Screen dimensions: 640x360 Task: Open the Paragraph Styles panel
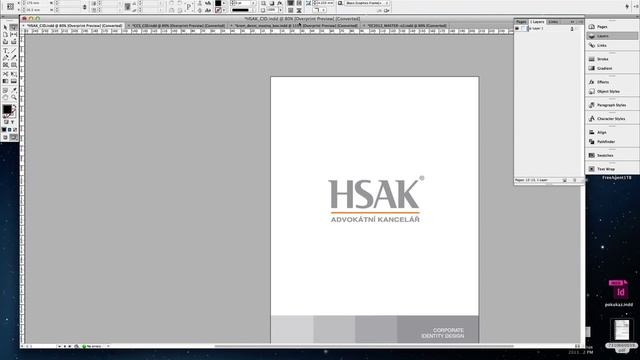click(611, 105)
